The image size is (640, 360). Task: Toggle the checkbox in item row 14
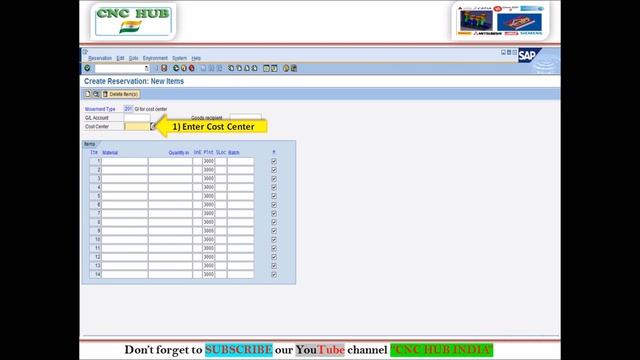coord(274,274)
